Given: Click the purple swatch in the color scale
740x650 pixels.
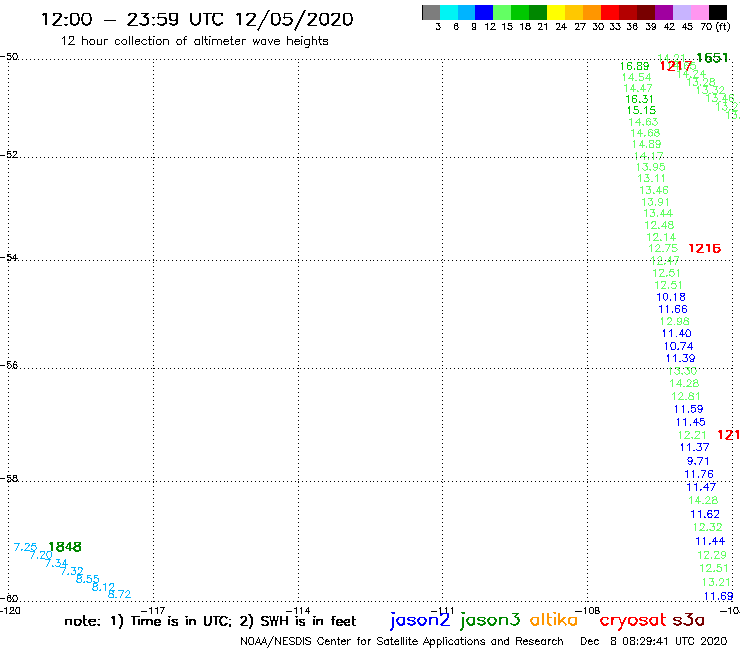Looking at the screenshot, I should pyautogui.click(x=663, y=12).
